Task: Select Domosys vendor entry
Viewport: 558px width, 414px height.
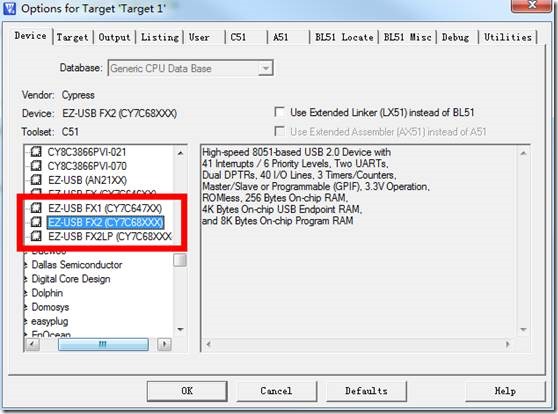Action: pyautogui.click(x=50, y=307)
